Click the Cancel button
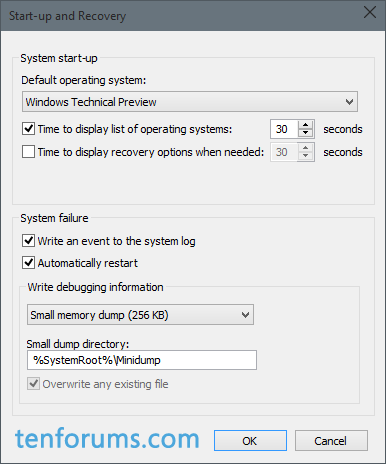 pos(331,441)
